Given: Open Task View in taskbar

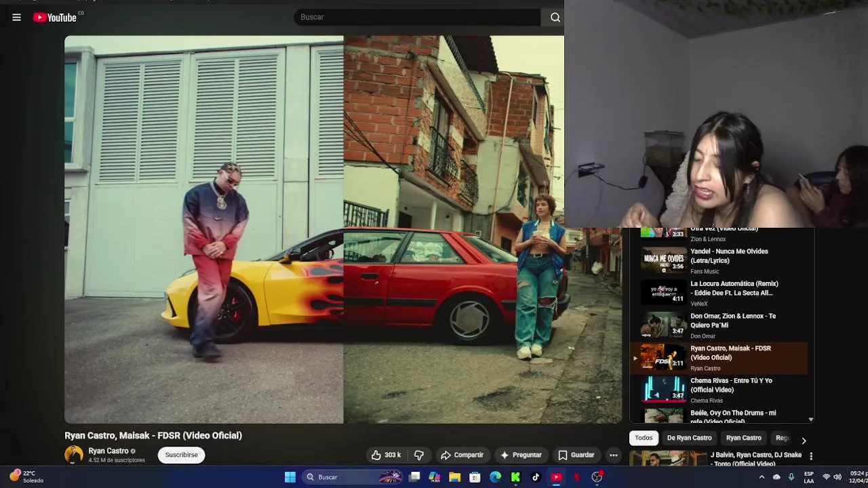Looking at the screenshot, I should 414,477.
